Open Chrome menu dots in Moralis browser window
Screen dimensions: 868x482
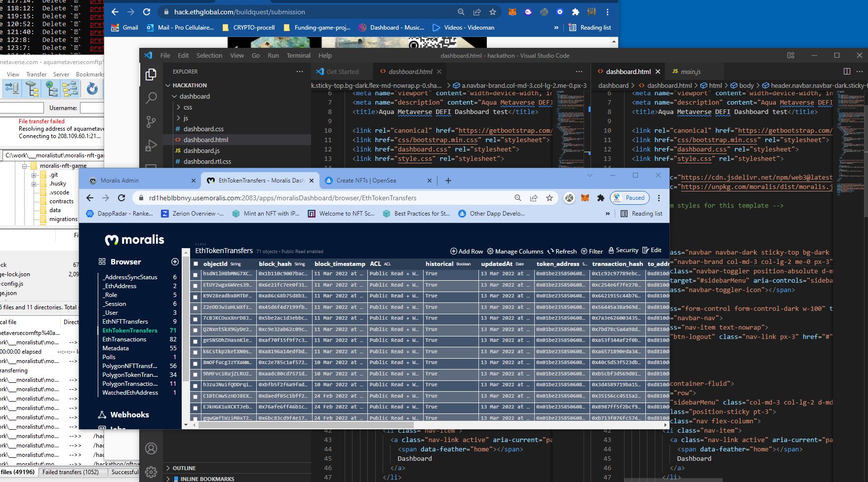pos(659,198)
